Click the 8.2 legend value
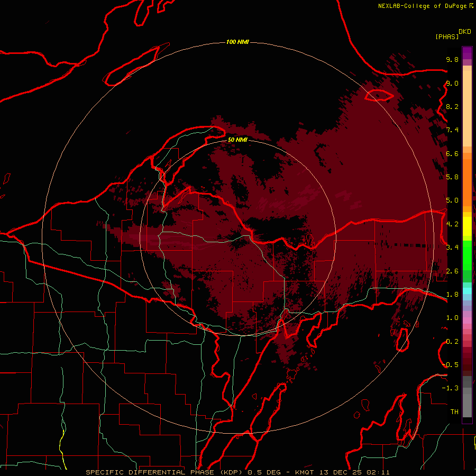 click(x=452, y=106)
